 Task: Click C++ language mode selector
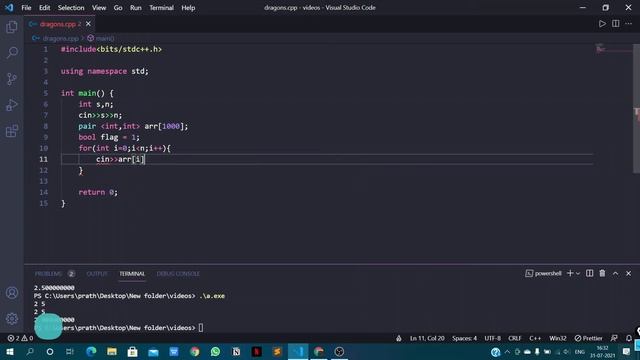coord(535,338)
